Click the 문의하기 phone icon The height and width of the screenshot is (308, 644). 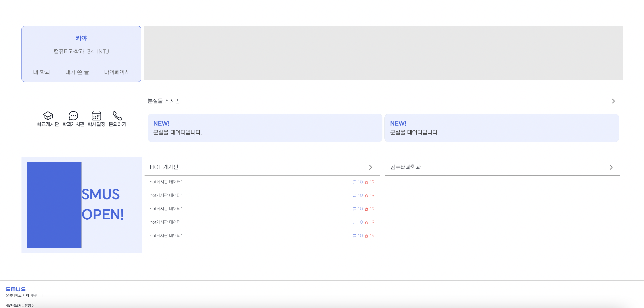117,116
